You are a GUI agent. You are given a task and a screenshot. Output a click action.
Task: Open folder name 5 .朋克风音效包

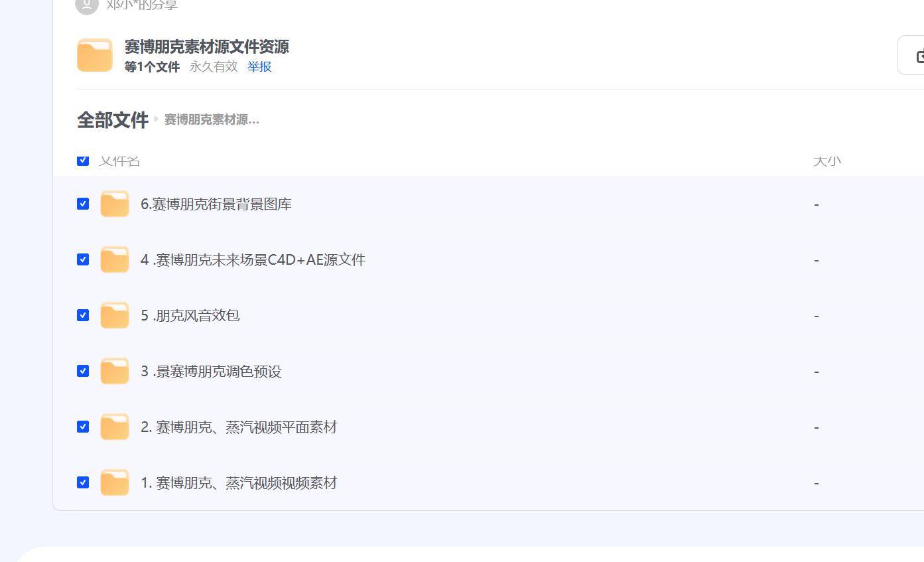(x=190, y=315)
